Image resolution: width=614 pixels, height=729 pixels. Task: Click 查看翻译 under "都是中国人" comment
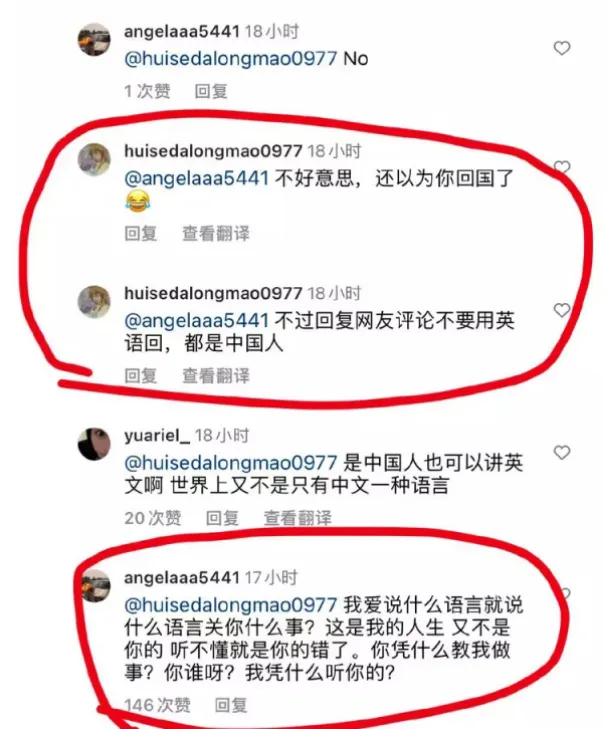(216, 376)
